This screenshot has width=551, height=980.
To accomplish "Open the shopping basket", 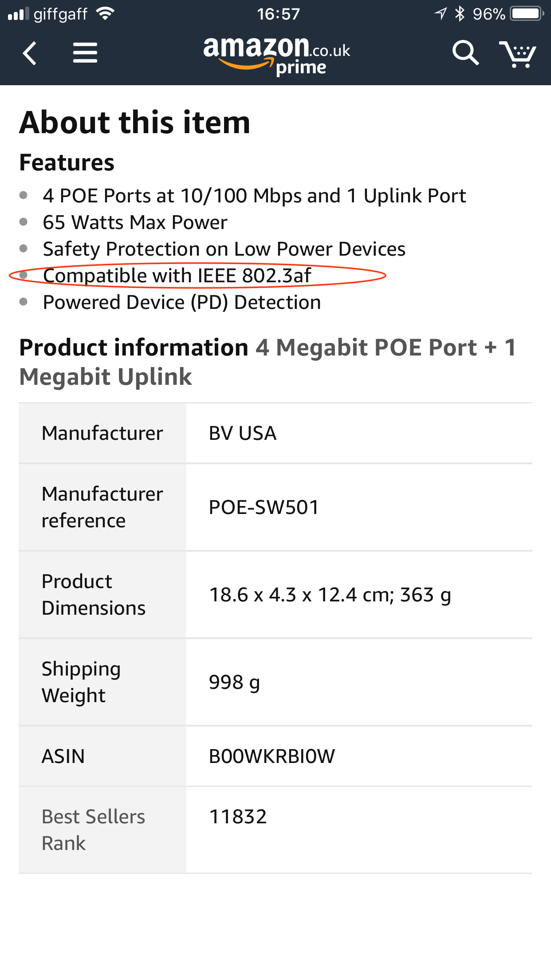I will pos(517,54).
